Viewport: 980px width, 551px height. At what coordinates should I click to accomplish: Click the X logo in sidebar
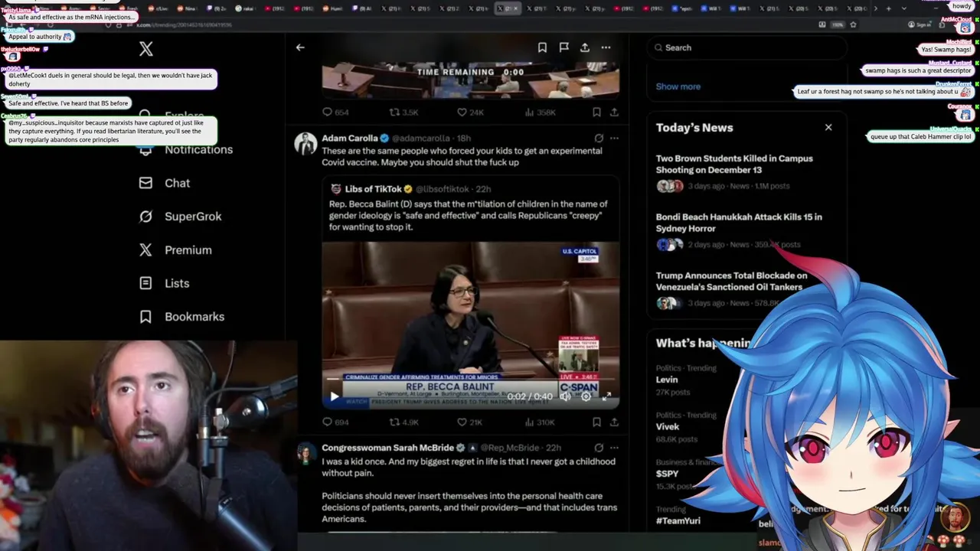pos(146,49)
